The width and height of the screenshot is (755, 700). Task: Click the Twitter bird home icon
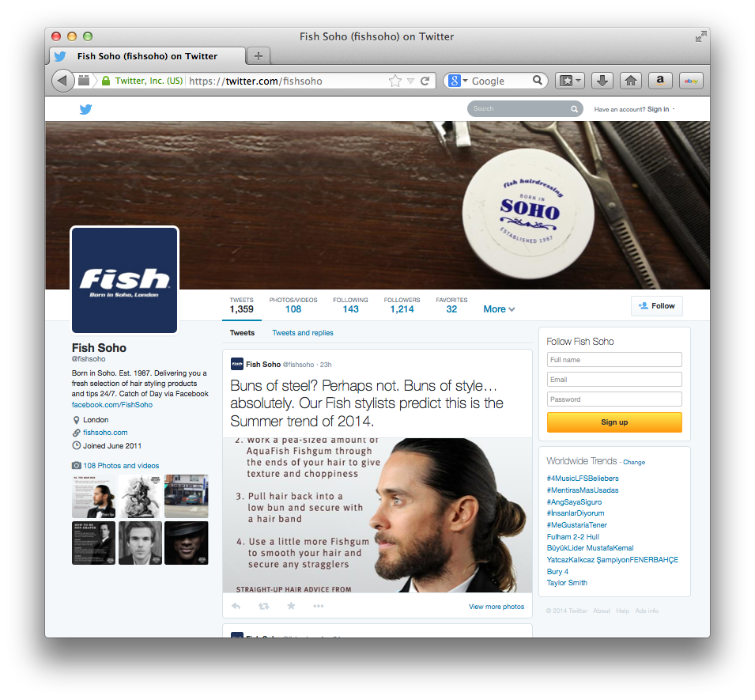click(85, 109)
